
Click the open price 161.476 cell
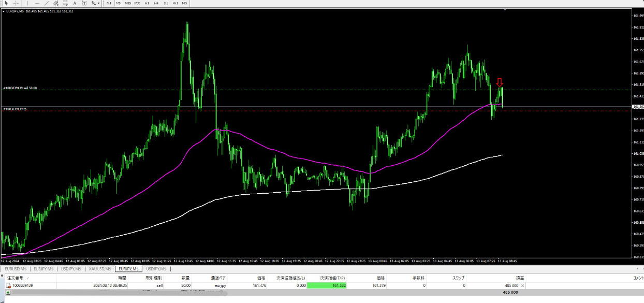259,285
